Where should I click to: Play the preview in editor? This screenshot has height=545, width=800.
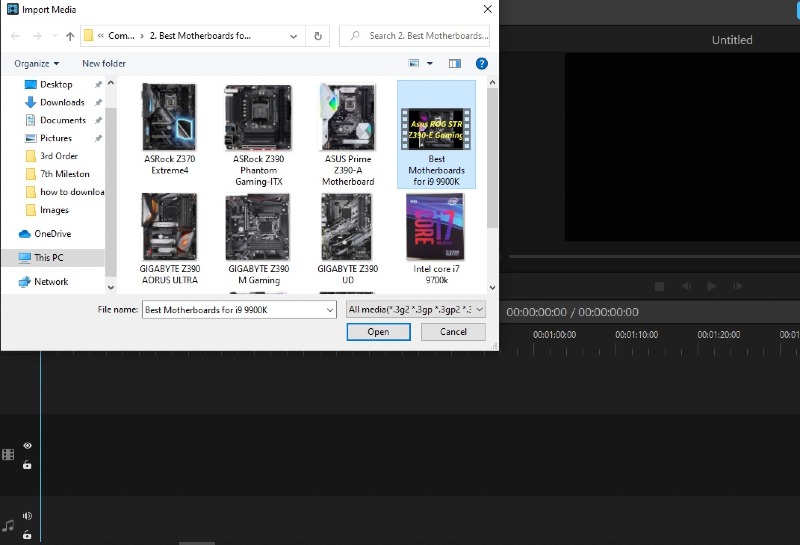(711, 286)
